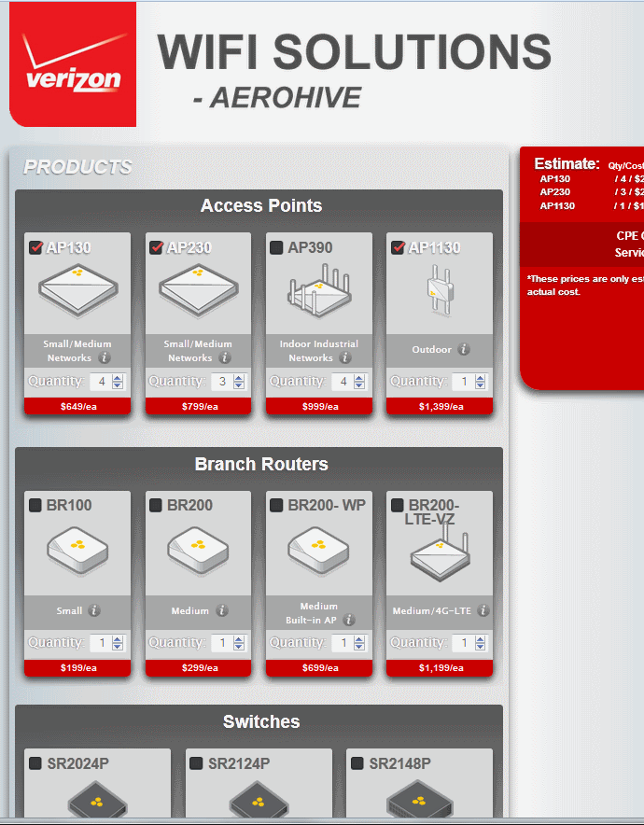Adjust BR200 quantity stepper arrows
This screenshot has width=644, height=825.
pos(239,642)
